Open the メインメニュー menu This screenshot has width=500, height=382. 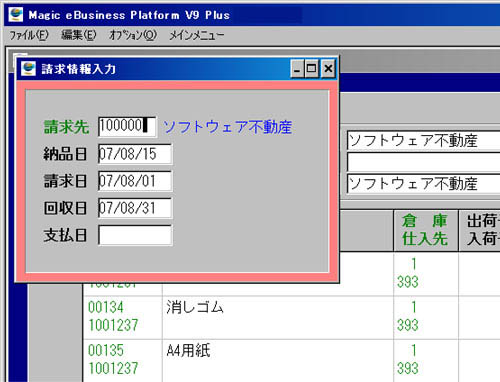tap(197, 35)
